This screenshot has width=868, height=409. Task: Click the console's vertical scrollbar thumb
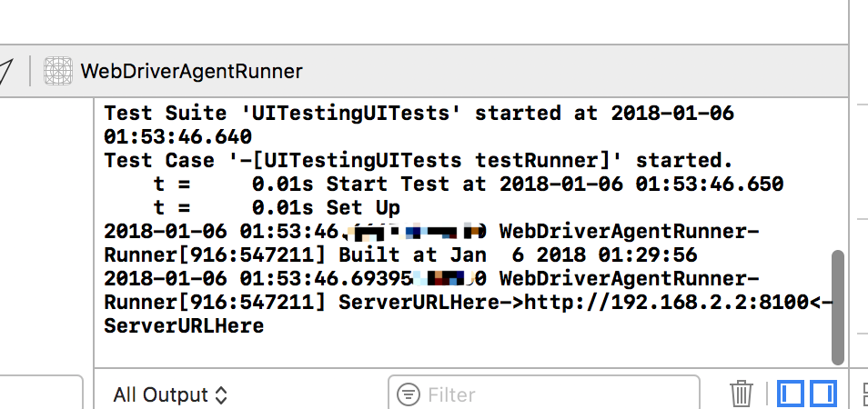(x=838, y=307)
